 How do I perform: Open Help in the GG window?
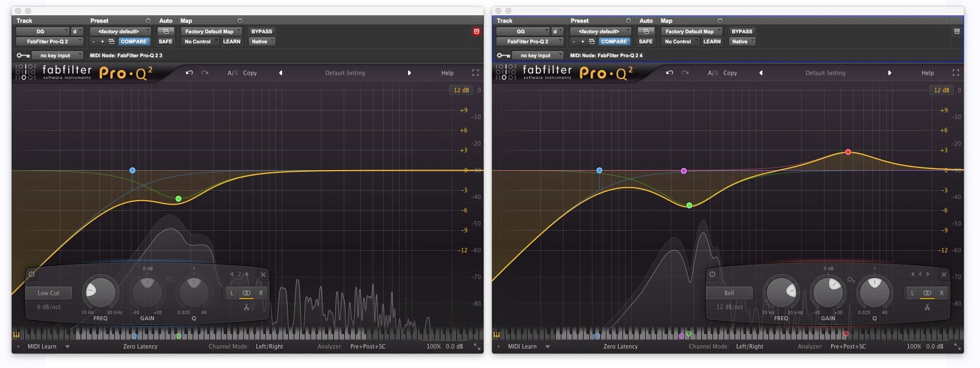click(928, 73)
